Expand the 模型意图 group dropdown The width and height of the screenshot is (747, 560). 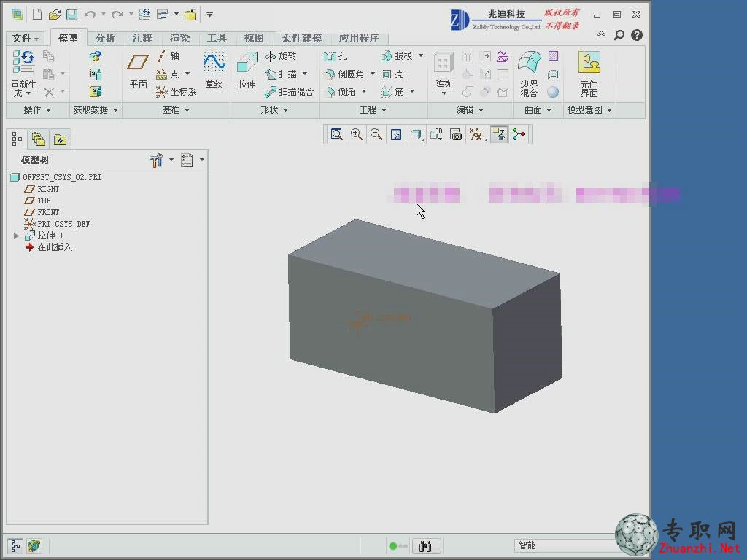[x=589, y=110]
